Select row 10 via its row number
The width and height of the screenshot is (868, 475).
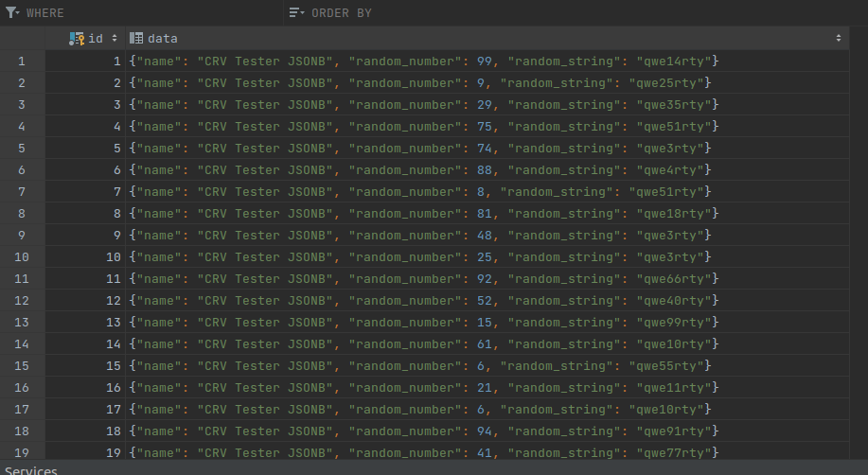click(x=22, y=257)
